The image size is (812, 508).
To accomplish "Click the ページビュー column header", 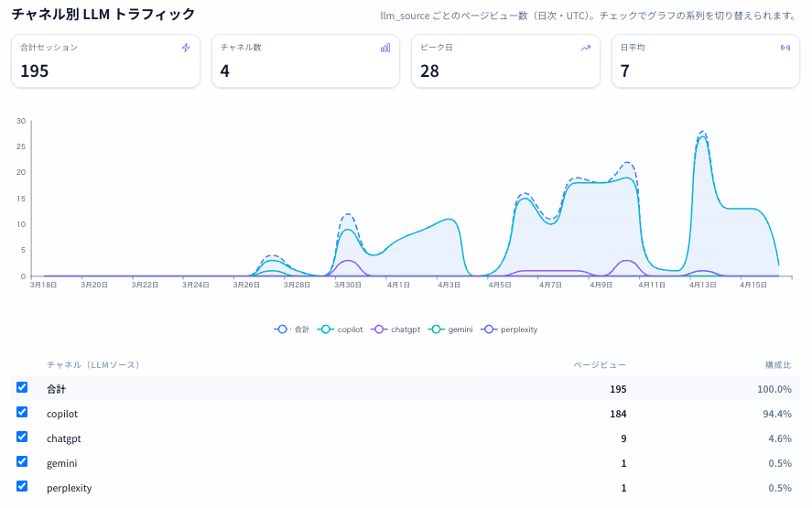I will coord(600,364).
